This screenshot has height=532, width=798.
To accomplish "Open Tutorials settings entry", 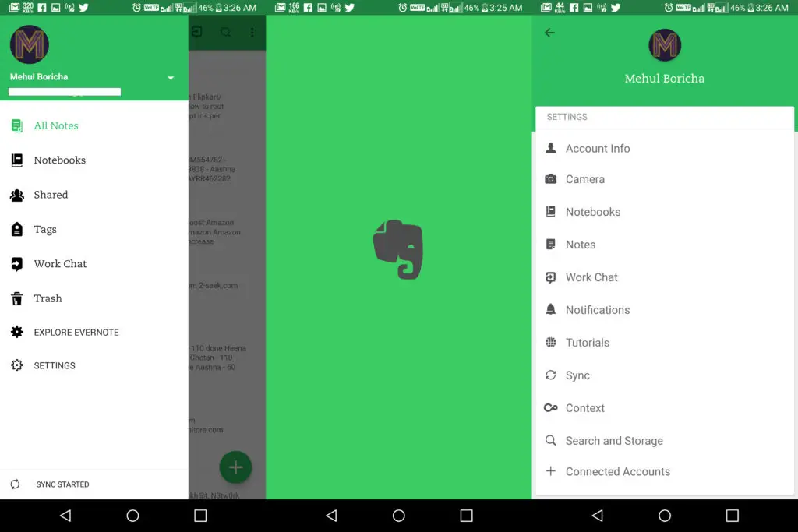I will click(x=665, y=343).
